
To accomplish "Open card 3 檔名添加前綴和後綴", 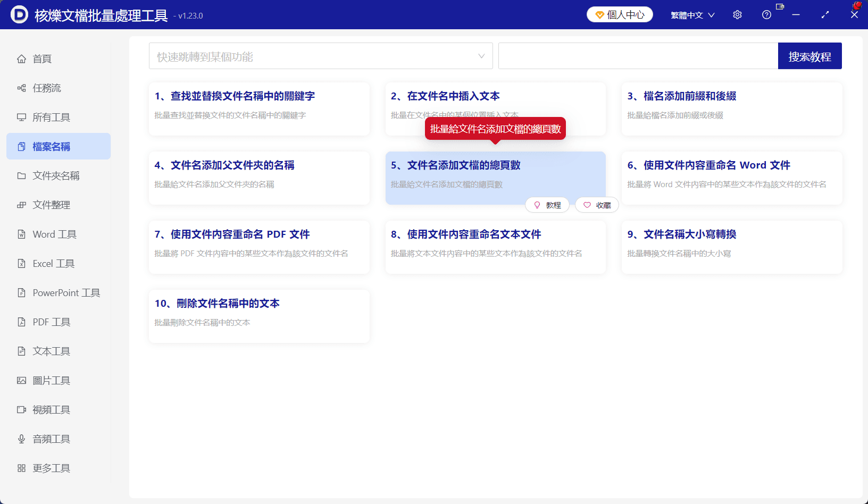I will [x=732, y=109].
